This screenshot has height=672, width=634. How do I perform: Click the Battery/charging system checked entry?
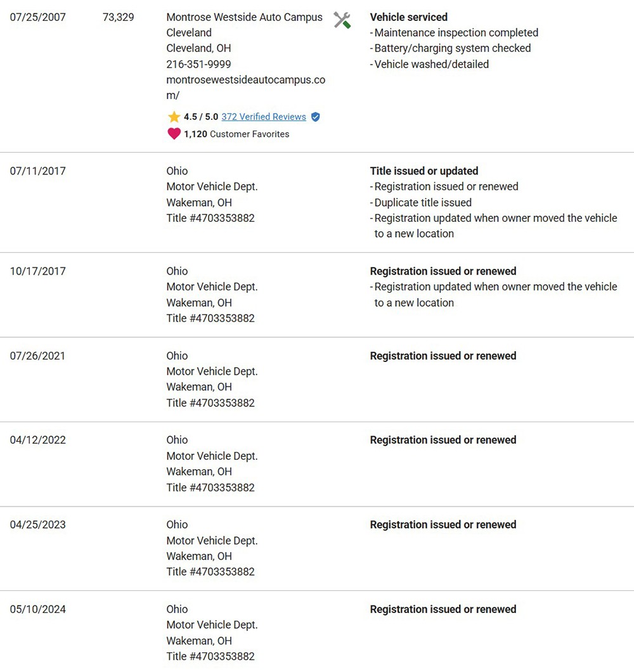(453, 48)
